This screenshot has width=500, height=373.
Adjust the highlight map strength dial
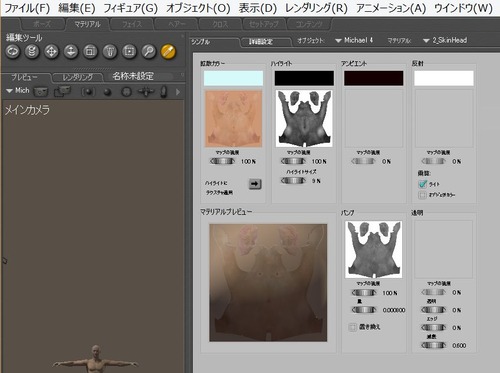point(293,161)
